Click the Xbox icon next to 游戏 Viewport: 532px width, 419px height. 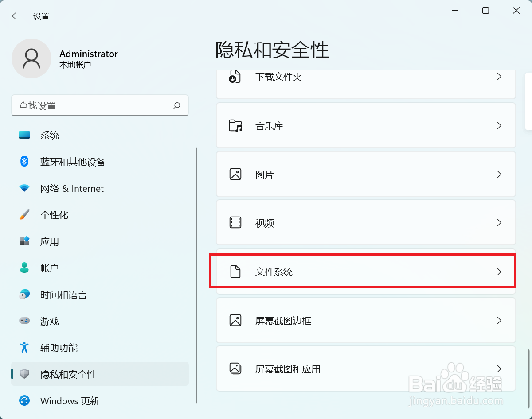(24, 321)
